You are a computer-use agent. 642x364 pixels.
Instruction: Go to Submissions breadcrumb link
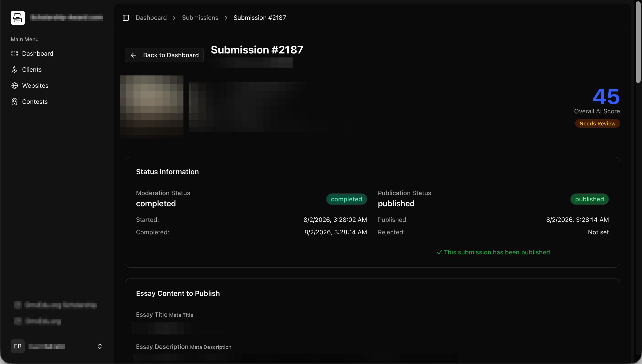(x=200, y=18)
